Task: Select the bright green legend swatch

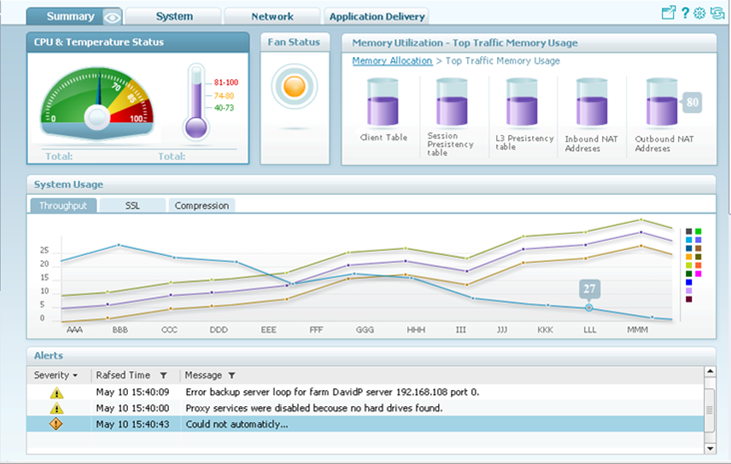Action: pos(698,231)
